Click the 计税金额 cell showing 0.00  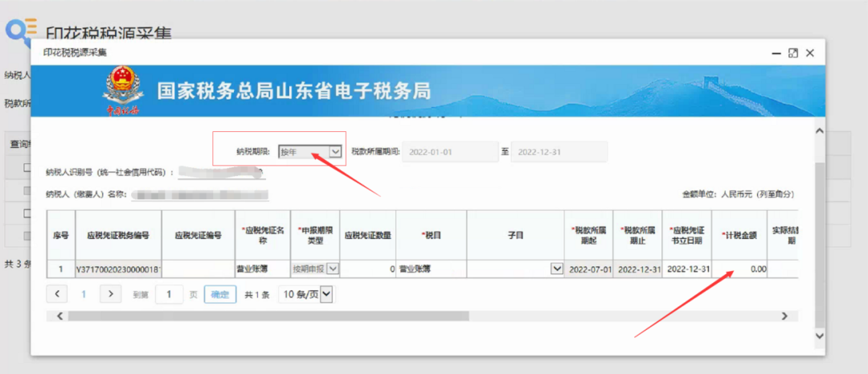coord(739,269)
